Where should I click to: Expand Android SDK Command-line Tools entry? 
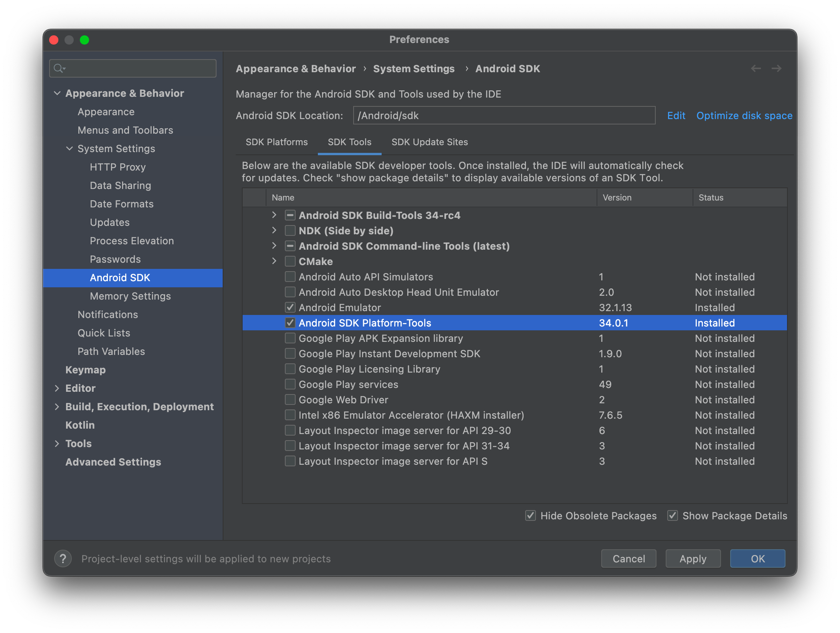coord(274,246)
